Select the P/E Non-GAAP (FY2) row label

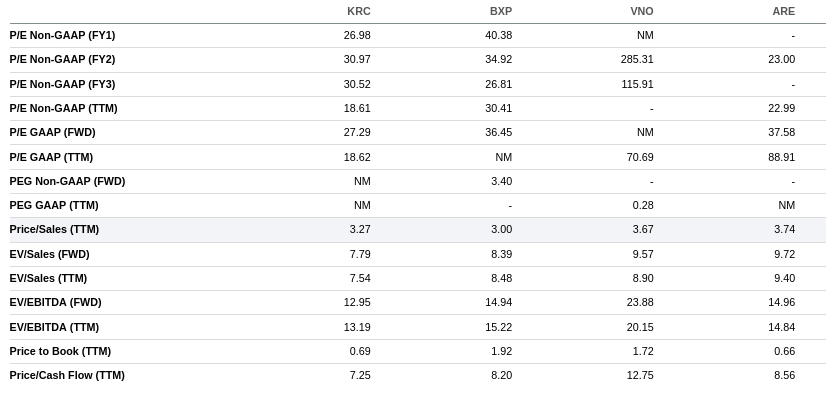(62, 59)
